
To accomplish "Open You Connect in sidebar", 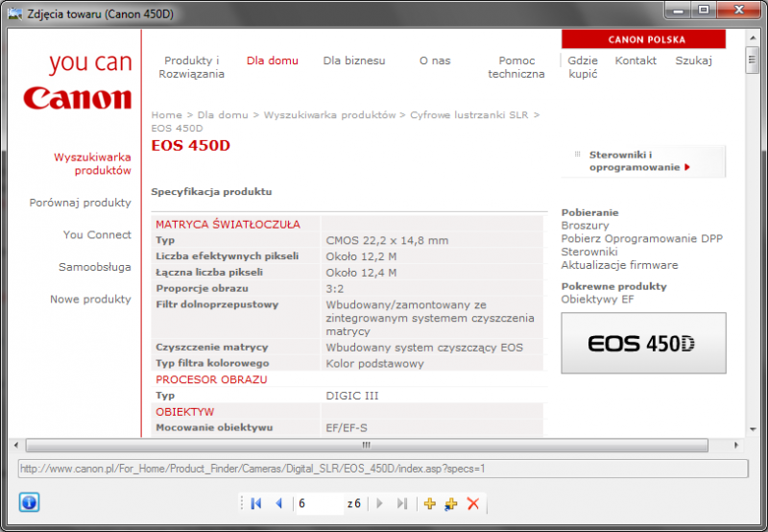I will pos(97,234).
